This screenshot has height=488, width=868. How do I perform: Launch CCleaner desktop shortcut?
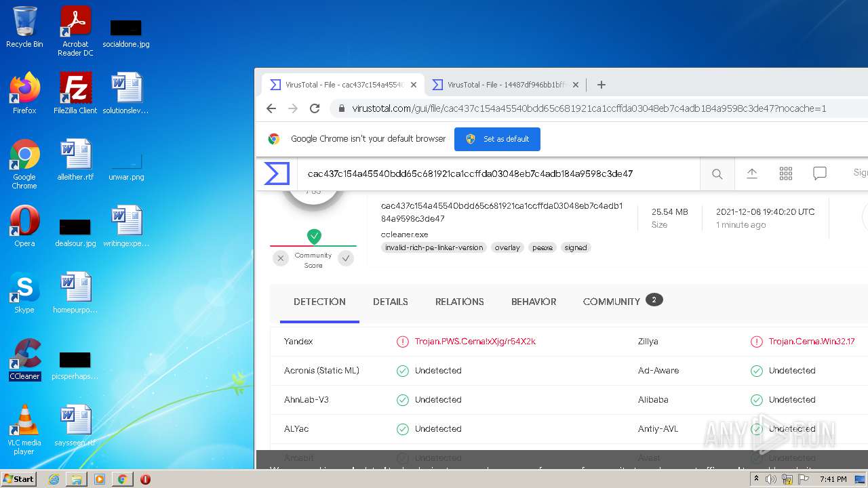click(x=24, y=359)
